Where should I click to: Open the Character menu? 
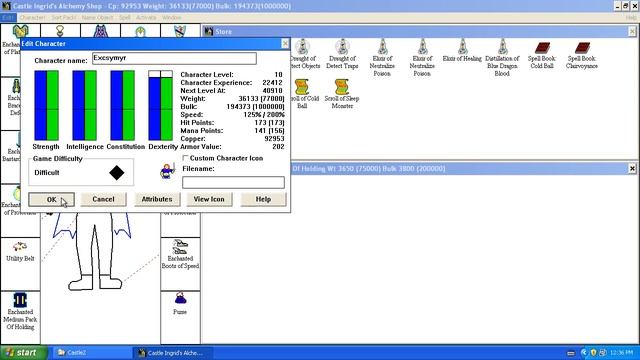(x=33, y=18)
